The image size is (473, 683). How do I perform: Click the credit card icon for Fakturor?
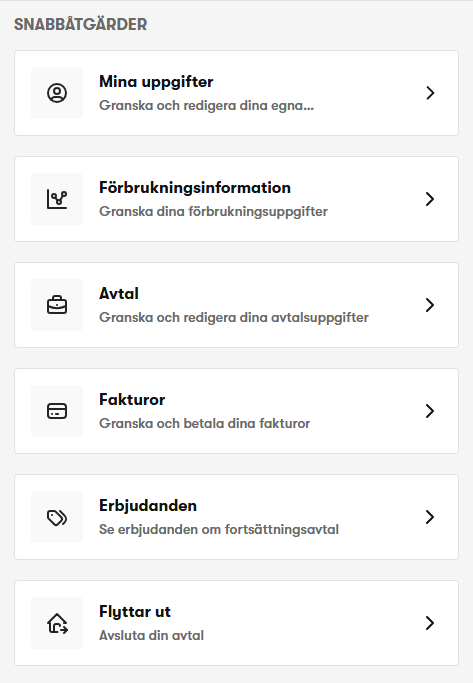[57, 411]
